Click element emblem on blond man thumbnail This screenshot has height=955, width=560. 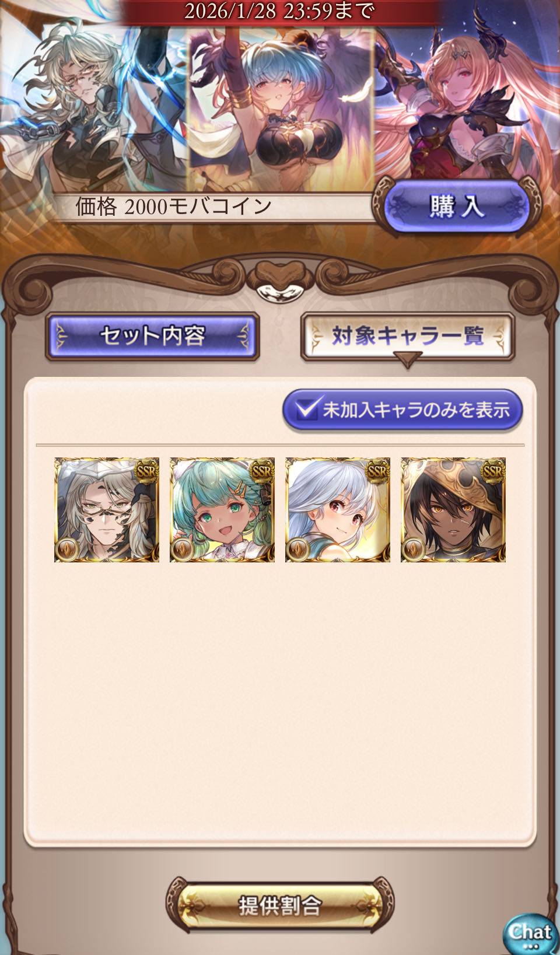pyautogui.click(x=67, y=550)
